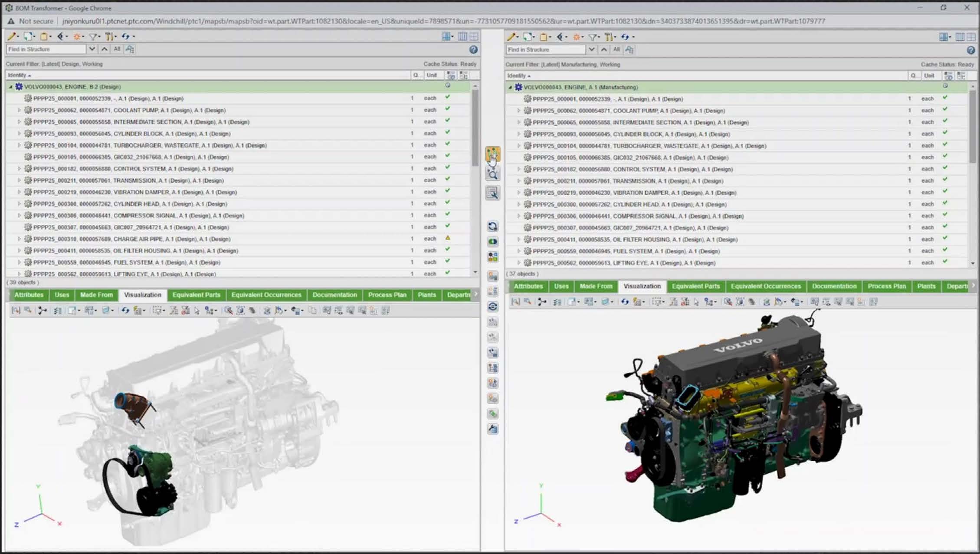This screenshot has width=980, height=554.
Task: Toggle the right pane's columns layout view button
Action: (x=960, y=37)
